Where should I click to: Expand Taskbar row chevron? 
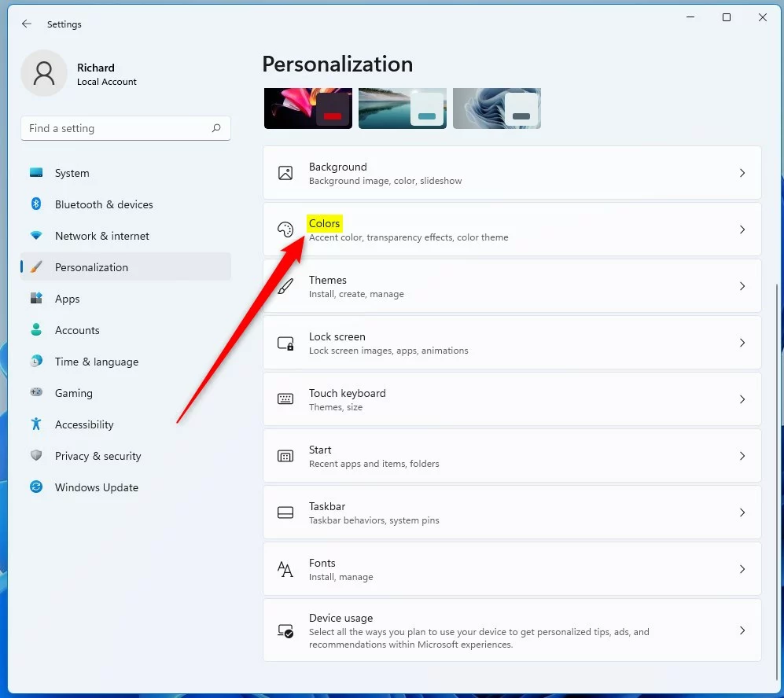tap(742, 512)
